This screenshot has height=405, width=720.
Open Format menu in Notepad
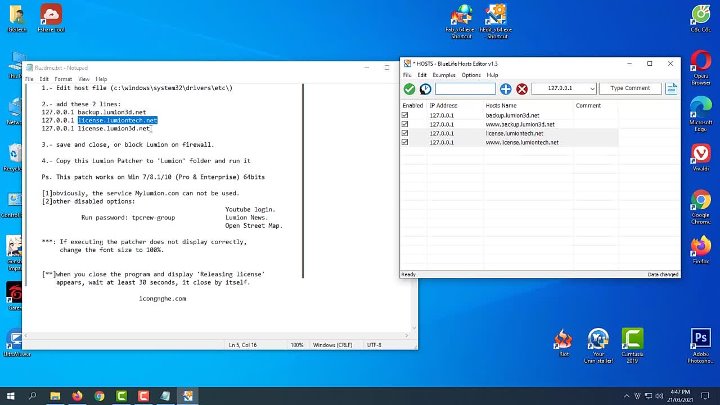click(63, 79)
